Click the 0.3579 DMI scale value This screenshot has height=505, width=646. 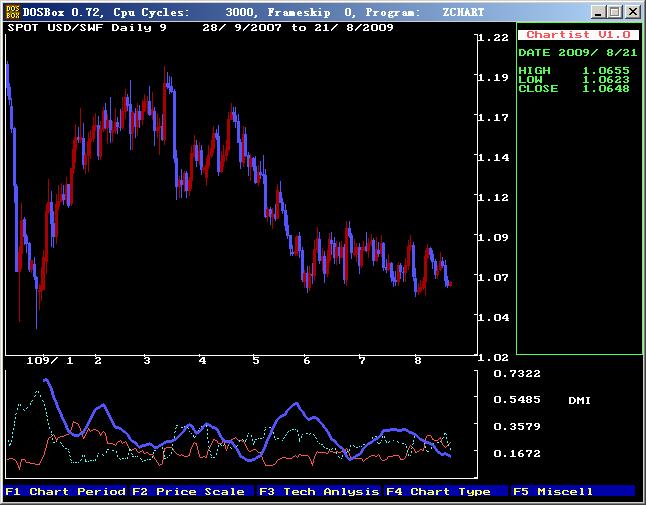coord(517,426)
